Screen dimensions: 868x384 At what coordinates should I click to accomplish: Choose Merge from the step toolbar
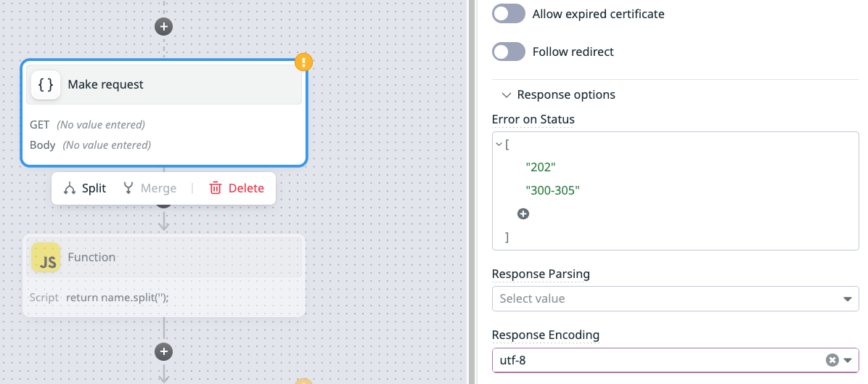tap(150, 189)
